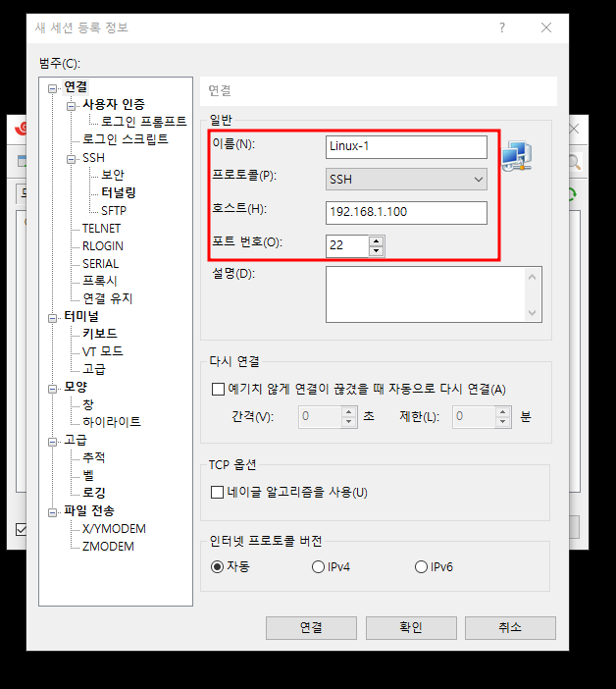
Task: Click the session name field Linux-1
Action: pos(406,147)
